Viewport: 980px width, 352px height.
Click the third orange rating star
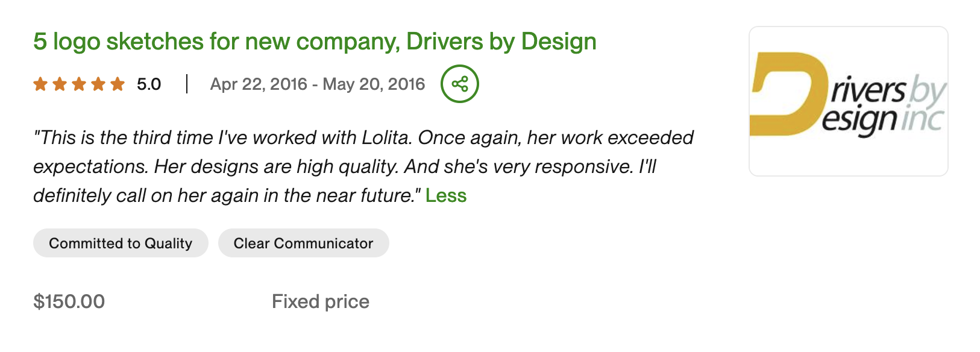pos(79,84)
